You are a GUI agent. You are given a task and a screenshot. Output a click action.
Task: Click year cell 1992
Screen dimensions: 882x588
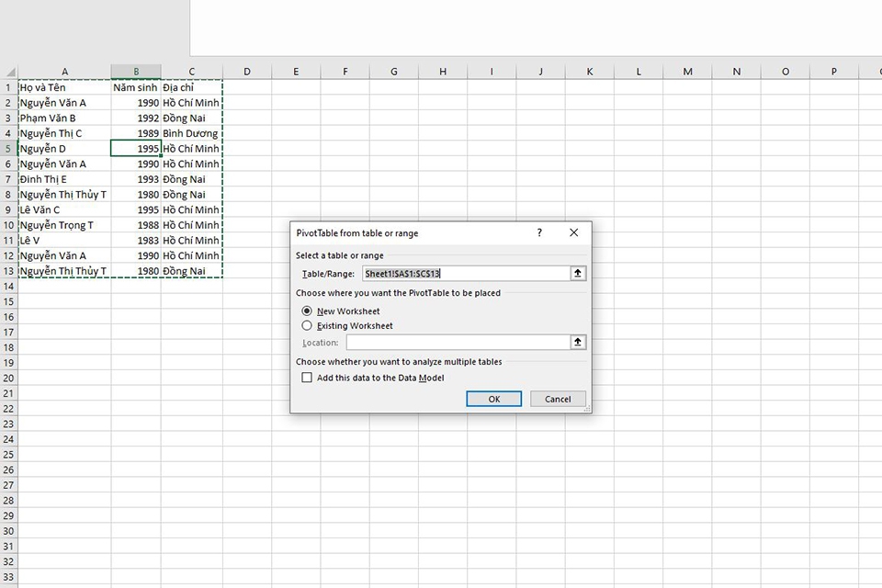coord(136,118)
